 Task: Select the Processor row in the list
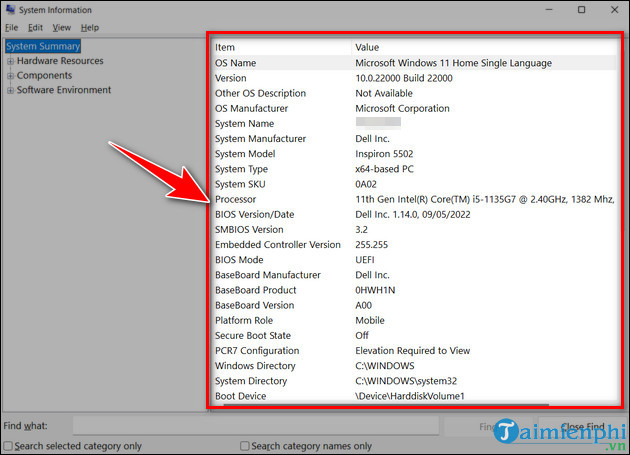[x=239, y=199]
